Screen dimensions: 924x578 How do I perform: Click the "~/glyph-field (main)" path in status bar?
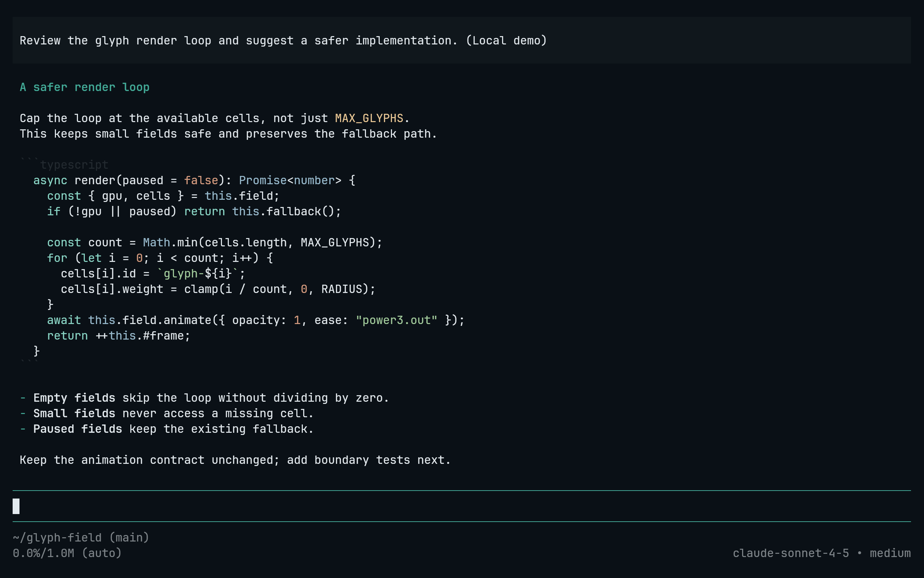(x=81, y=538)
